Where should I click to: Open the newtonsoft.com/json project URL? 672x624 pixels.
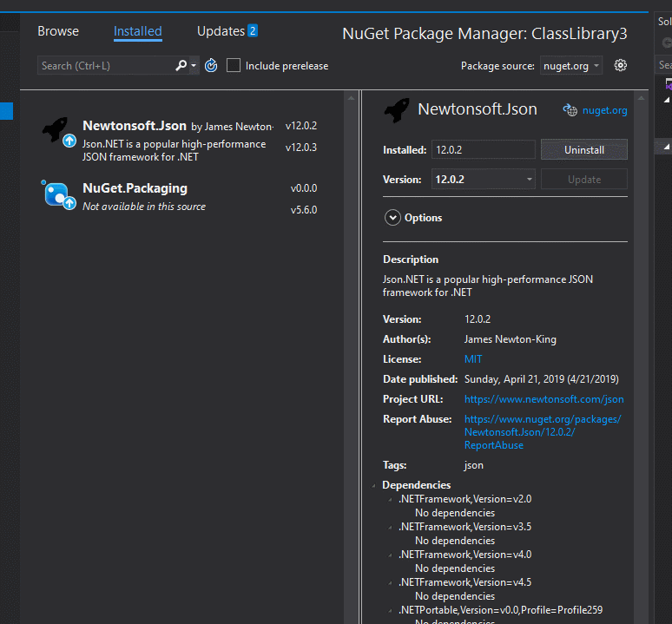coord(544,399)
